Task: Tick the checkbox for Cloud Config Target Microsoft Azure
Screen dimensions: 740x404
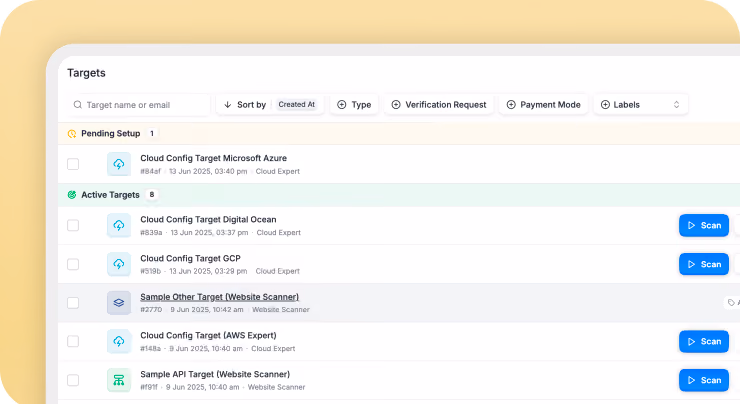Action: (x=73, y=164)
